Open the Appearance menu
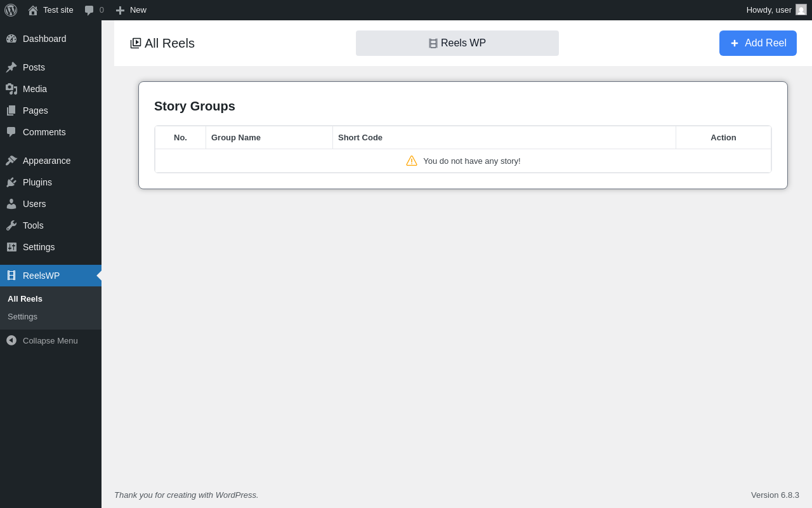Screen dimensions: 812x508 click(x=46, y=161)
